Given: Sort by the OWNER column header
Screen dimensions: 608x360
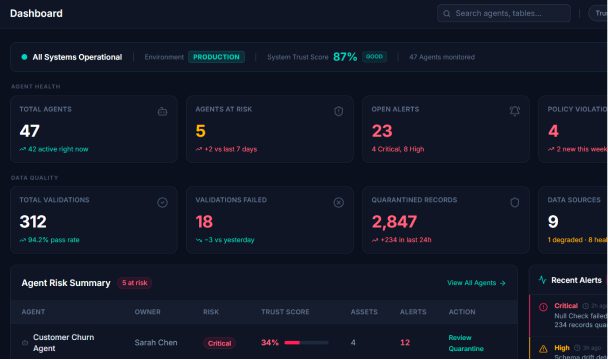Looking at the screenshot, I should coord(147,312).
